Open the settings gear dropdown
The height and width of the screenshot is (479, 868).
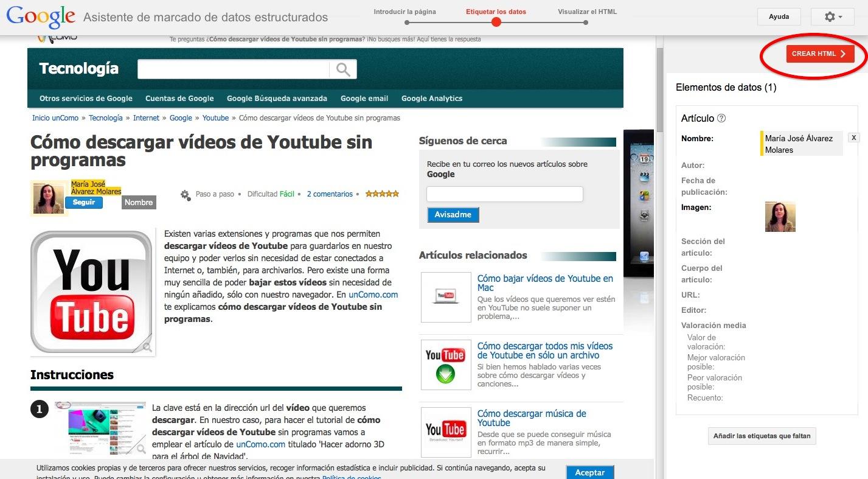(x=833, y=17)
